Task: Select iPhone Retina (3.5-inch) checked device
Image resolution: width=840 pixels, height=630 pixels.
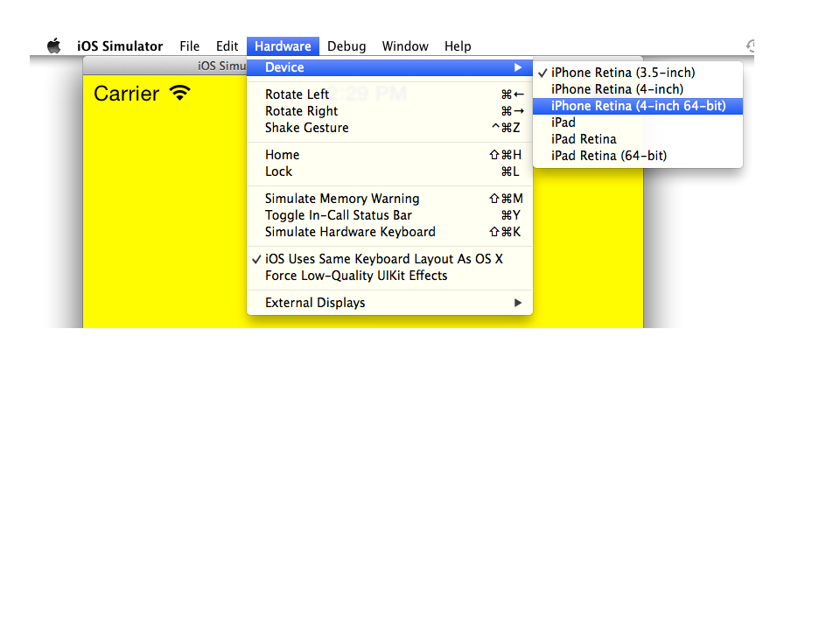Action: (622, 73)
